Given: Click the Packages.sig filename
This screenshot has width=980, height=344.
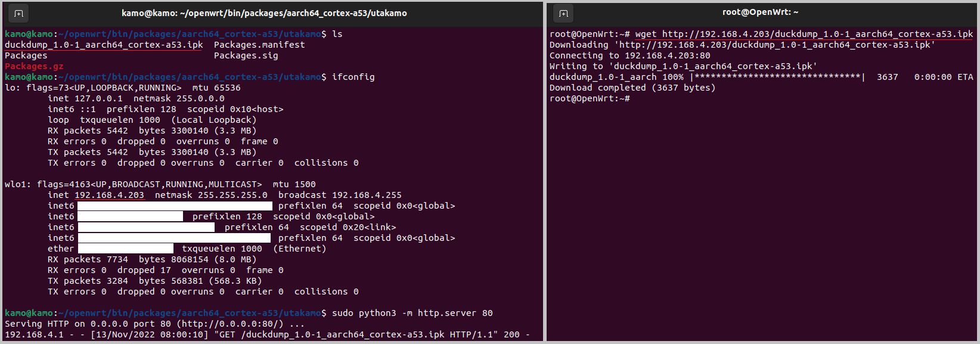Looking at the screenshot, I should pyautogui.click(x=246, y=55).
